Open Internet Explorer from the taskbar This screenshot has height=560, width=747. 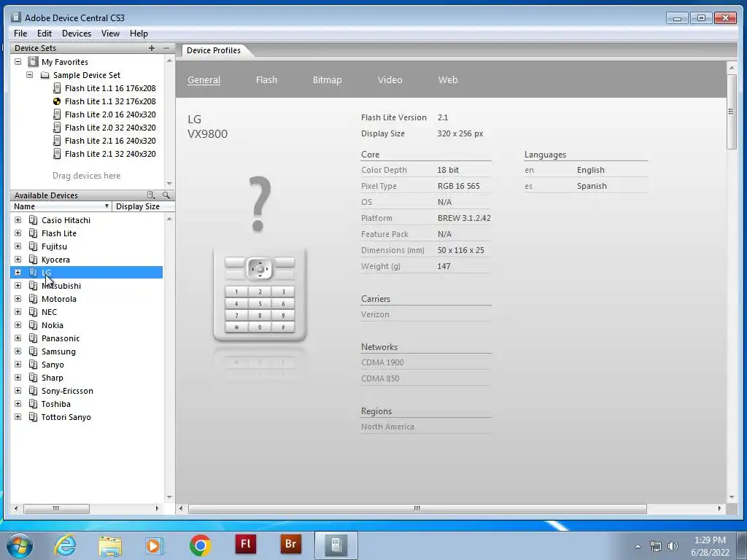tap(65, 545)
